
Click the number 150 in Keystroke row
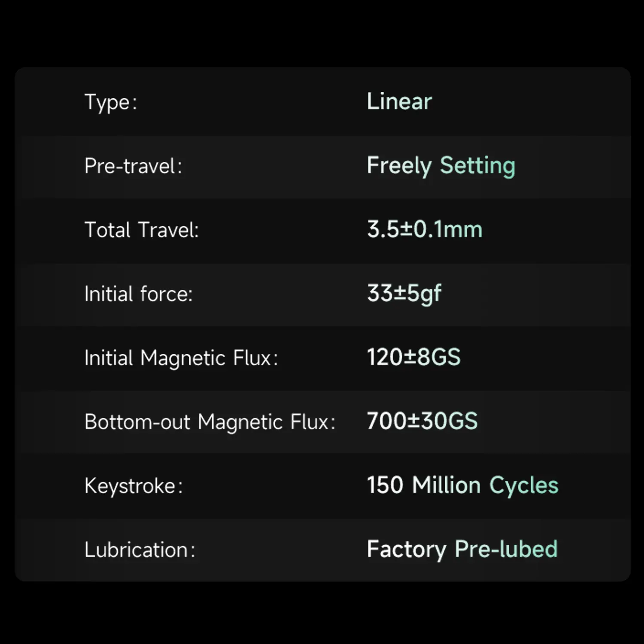point(385,485)
